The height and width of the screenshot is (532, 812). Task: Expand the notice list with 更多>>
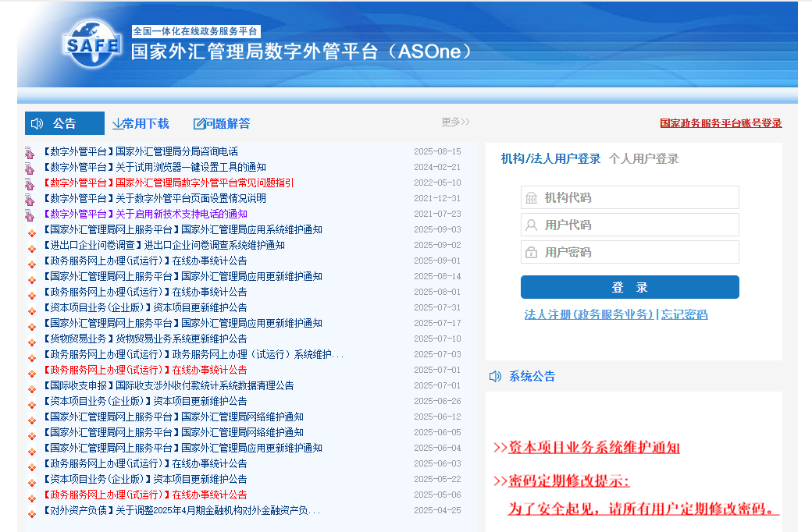coord(455,122)
